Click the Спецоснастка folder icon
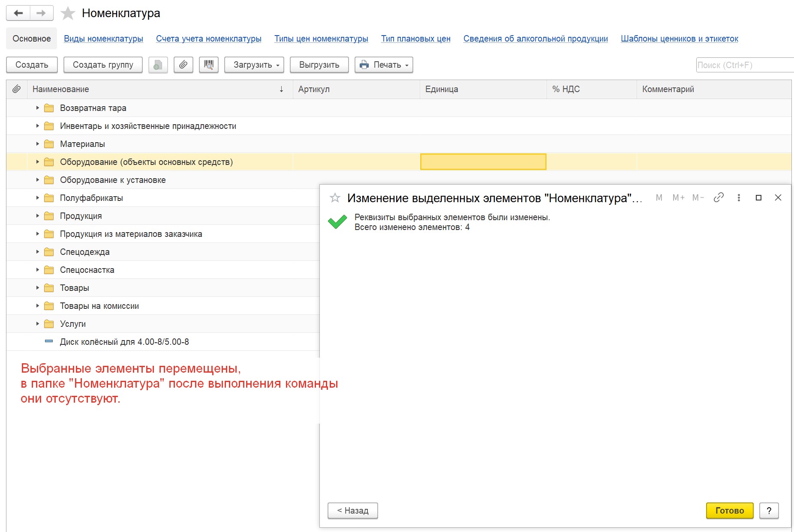The image size is (794, 532). pyautogui.click(x=49, y=270)
